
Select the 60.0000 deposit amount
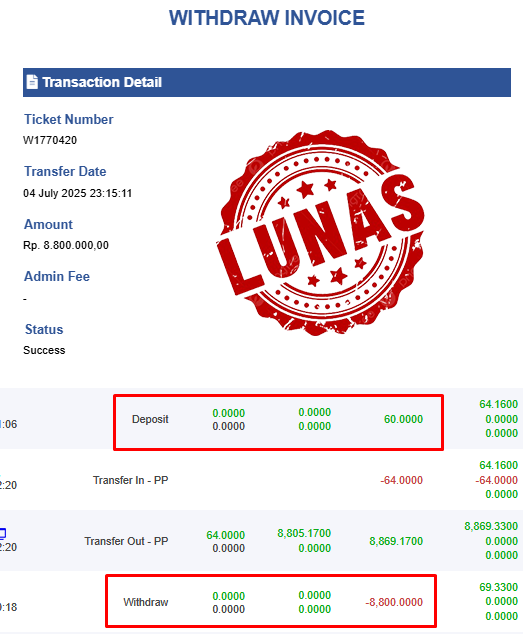point(403,419)
